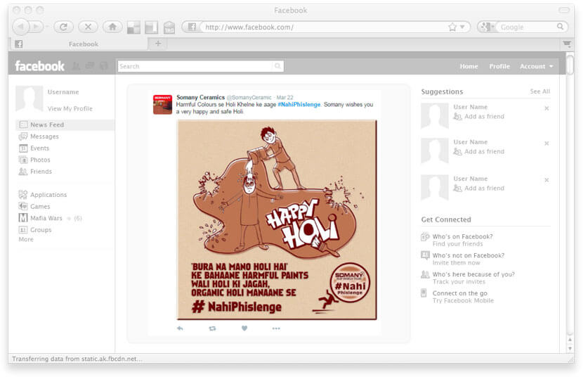Click the magnifier in Facebook search
The height and width of the screenshot is (377, 588).
277,66
